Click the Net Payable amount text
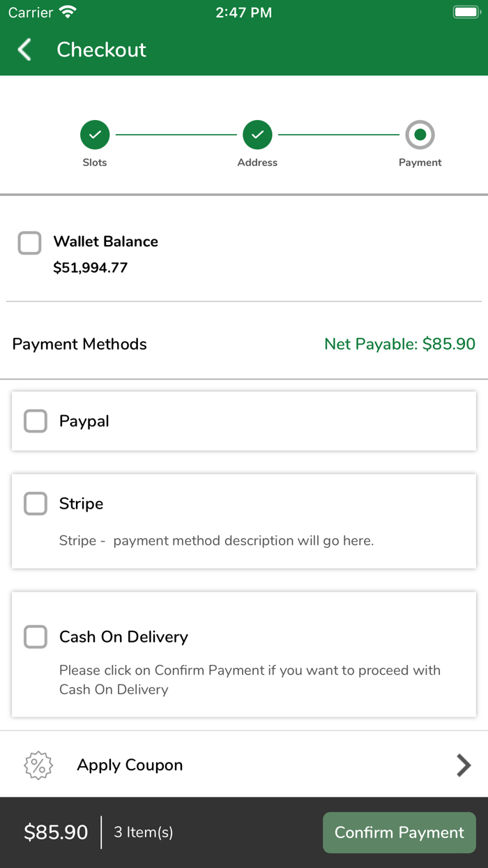This screenshot has width=488, height=868. tap(399, 344)
